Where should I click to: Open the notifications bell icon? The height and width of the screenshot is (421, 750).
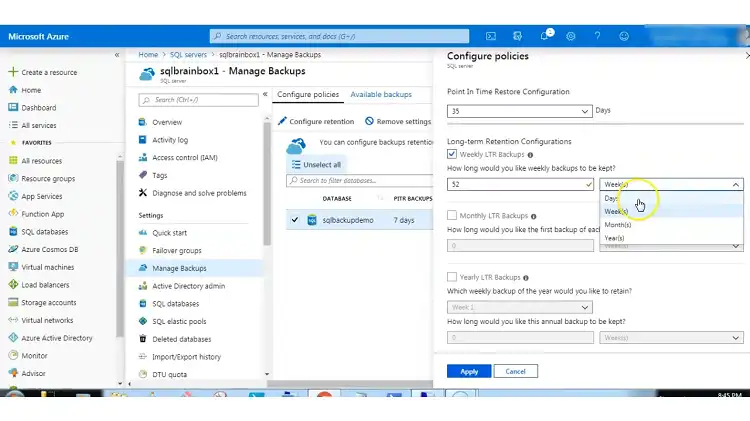[x=544, y=36]
